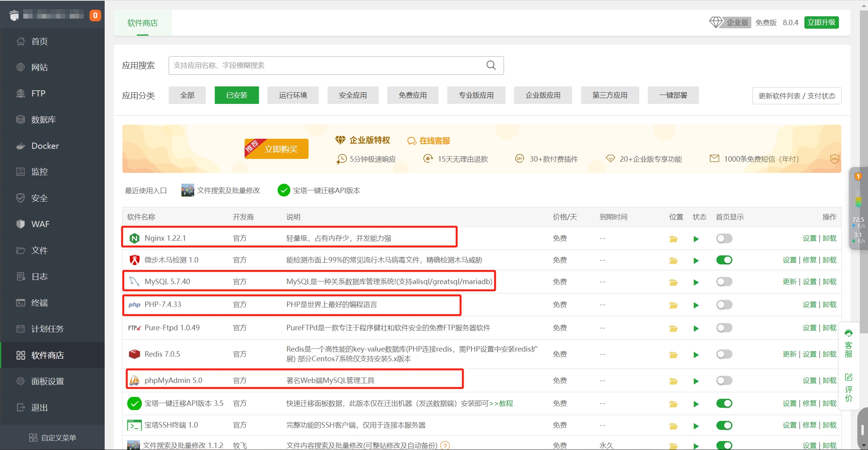Open Pure-Ftpd folder location icon

pos(673,328)
